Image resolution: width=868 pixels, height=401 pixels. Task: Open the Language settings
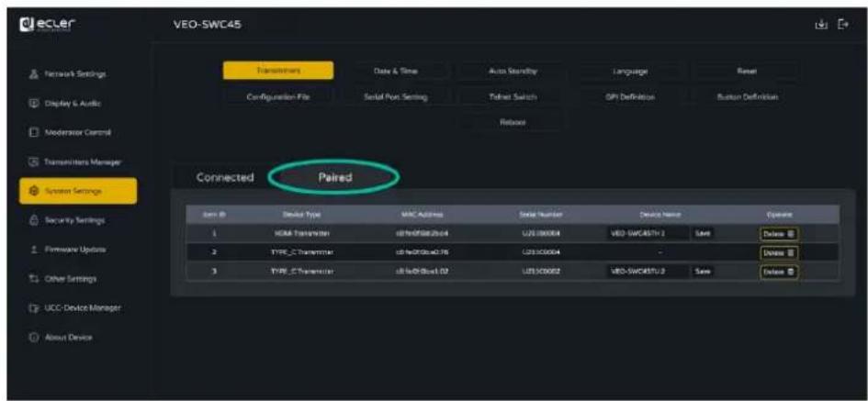[629, 71]
